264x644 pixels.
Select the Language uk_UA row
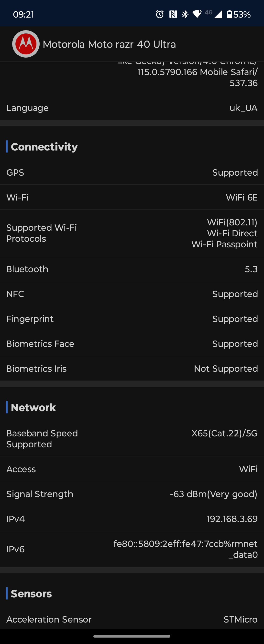click(x=132, y=108)
